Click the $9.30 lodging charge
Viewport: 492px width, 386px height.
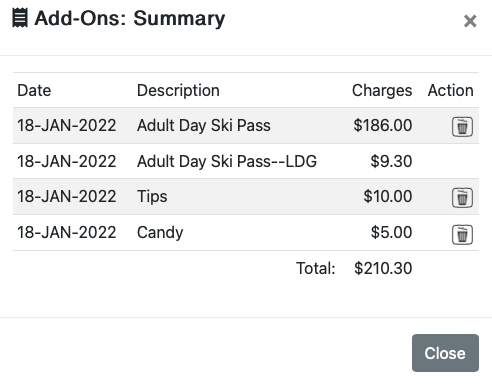coord(391,161)
